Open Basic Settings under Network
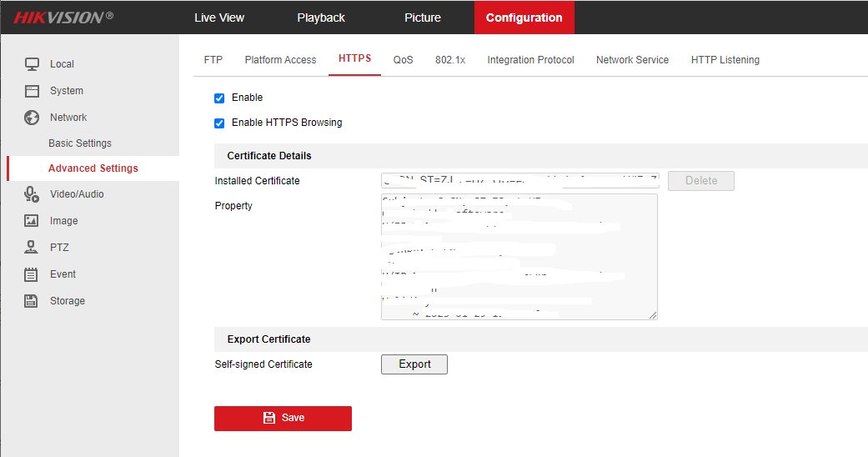868x457 pixels. 80,143
